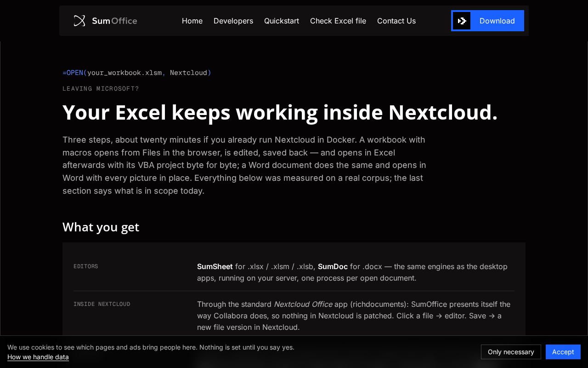Click the =OPEN formula code line

point(137,73)
